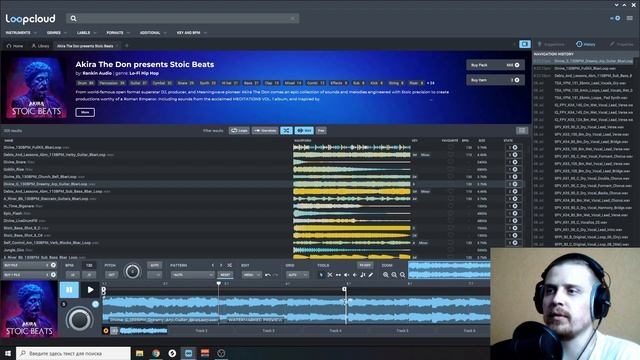Zoom in on the waveform editor

(386, 275)
